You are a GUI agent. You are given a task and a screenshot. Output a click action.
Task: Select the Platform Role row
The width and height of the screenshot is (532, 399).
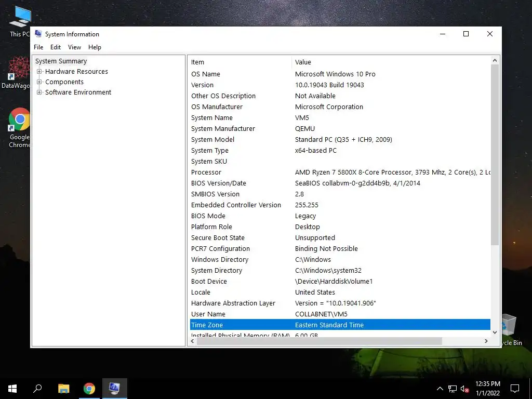tap(340, 227)
